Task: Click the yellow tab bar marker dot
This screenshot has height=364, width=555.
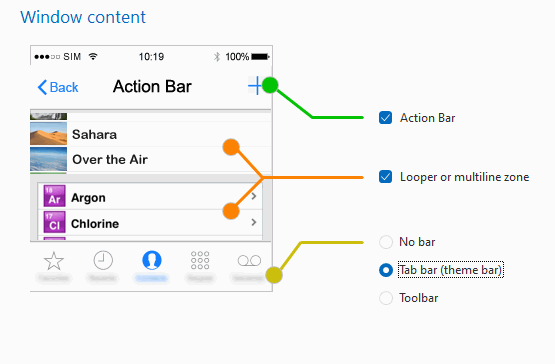Action: point(274,275)
